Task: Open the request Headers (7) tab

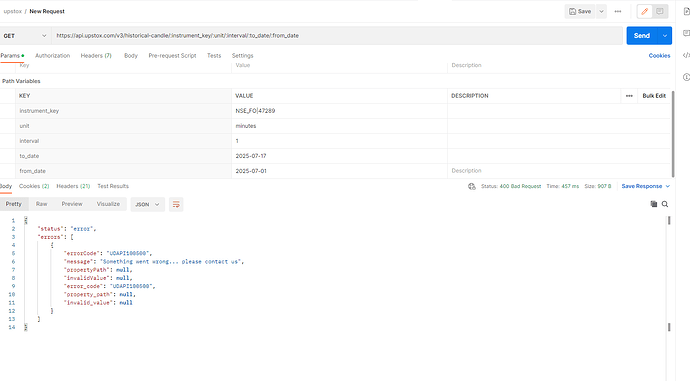Action: coord(96,55)
